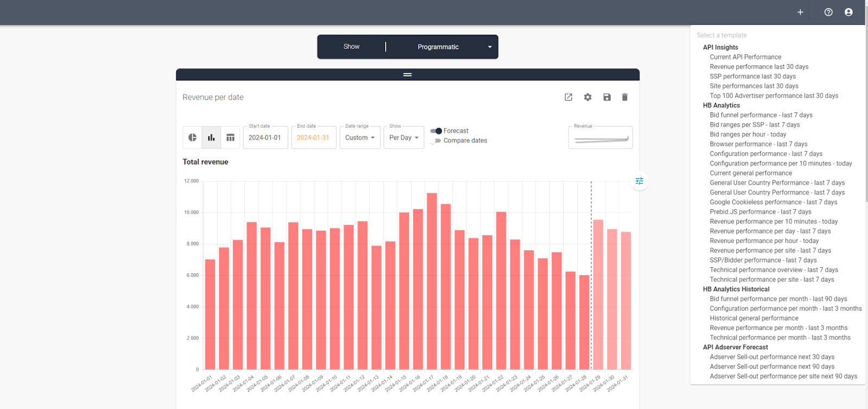Pick Technical performance overview template

774,270
